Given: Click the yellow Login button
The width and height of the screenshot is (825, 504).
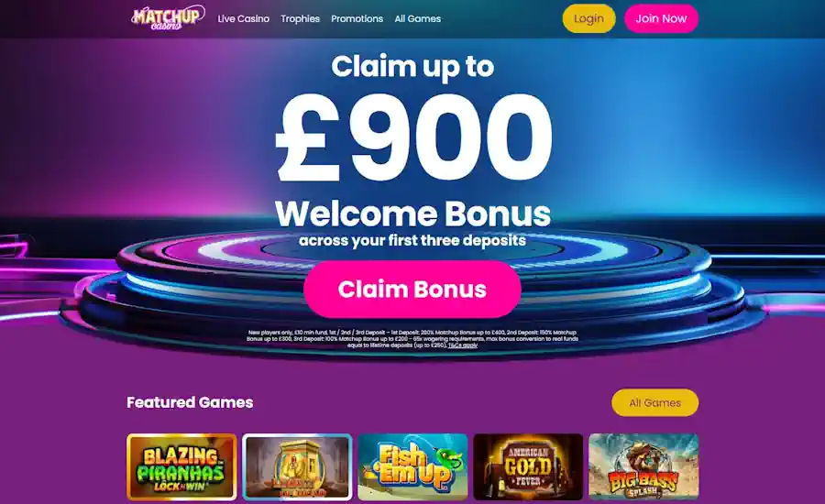Looking at the screenshot, I should (x=588, y=18).
